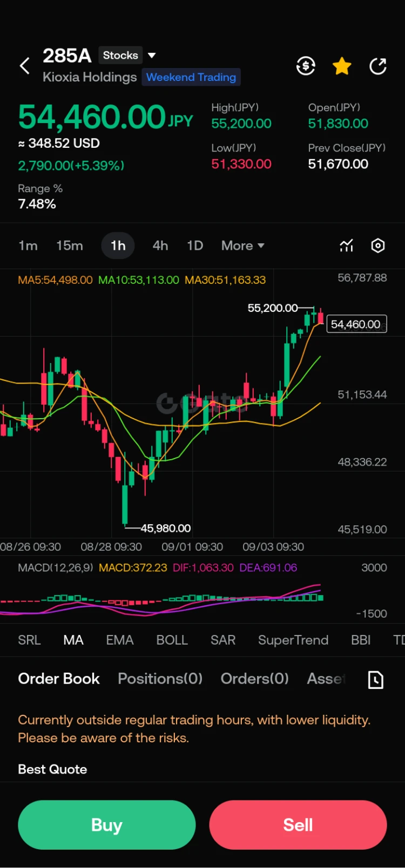
Task: Select the 1m timeframe
Action: 28,245
